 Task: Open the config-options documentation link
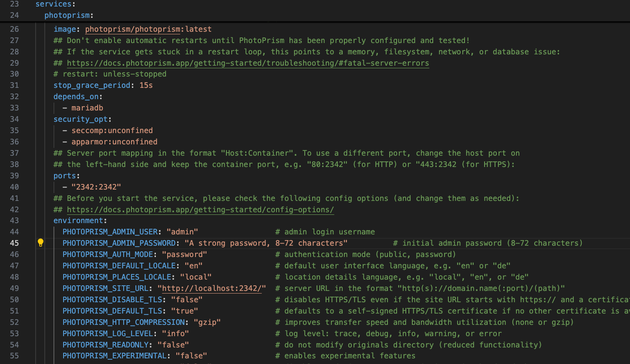[200, 209]
